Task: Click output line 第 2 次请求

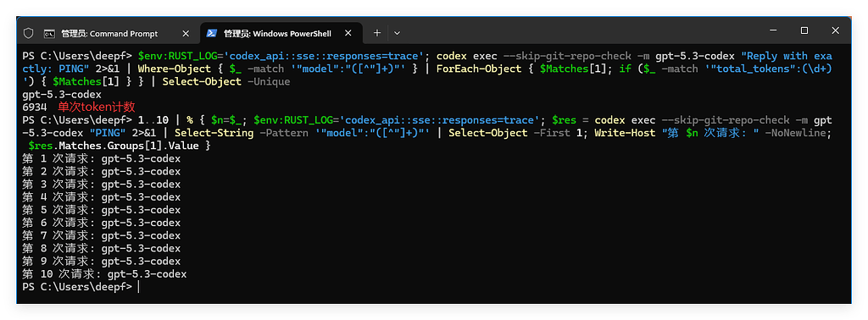Action: [x=102, y=171]
